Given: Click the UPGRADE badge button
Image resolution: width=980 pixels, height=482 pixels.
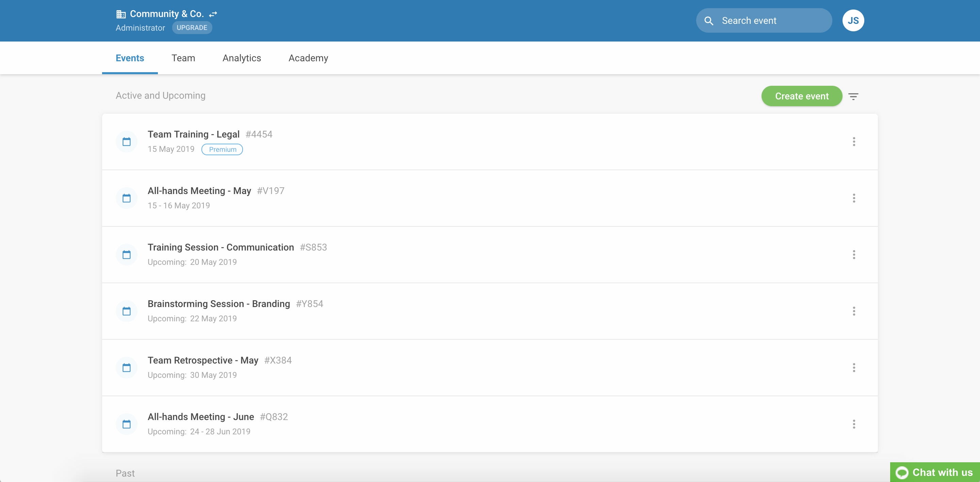Looking at the screenshot, I should pyautogui.click(x=192, y=28).
